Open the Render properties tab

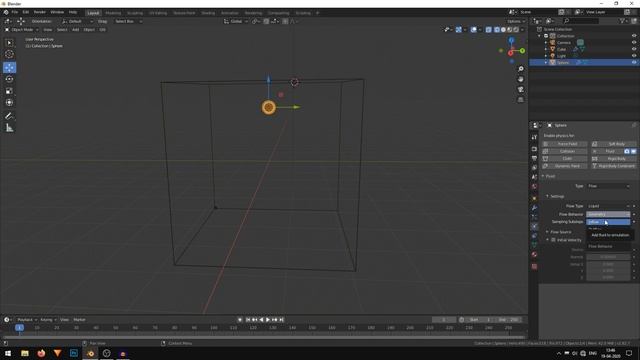pos(534,149)
